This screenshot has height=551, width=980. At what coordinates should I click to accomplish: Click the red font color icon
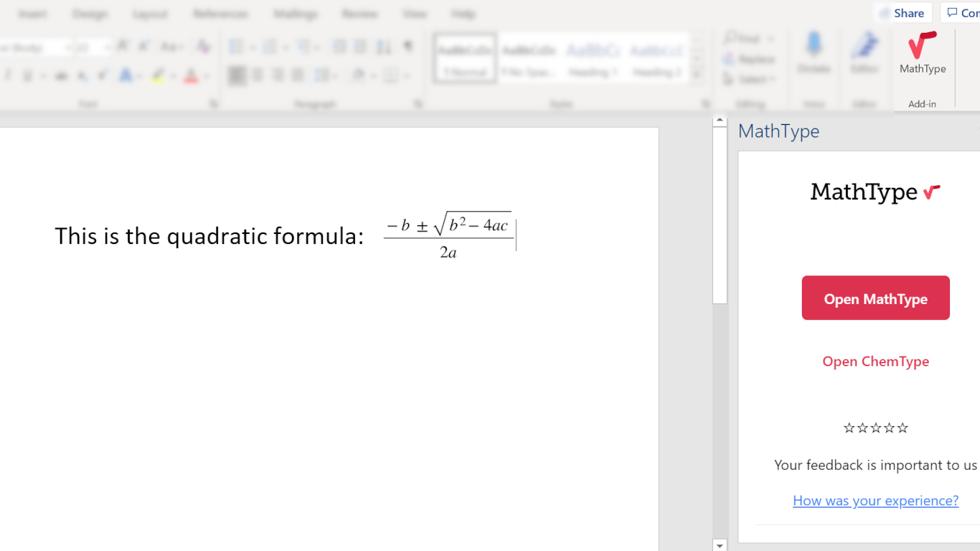click(191, 76)
